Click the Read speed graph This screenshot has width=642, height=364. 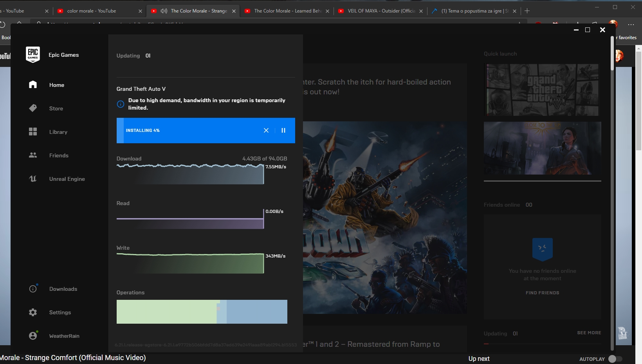point(190,218)
